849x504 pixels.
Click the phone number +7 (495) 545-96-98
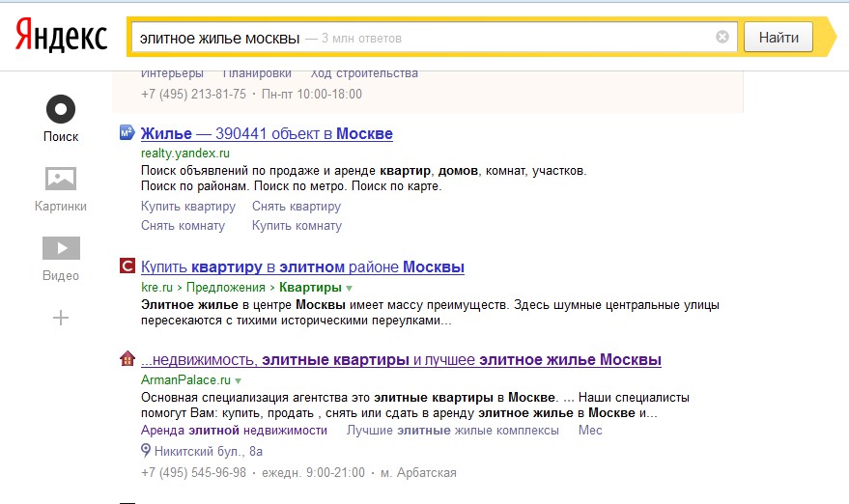pyautogui.click(x=193, y=472)
